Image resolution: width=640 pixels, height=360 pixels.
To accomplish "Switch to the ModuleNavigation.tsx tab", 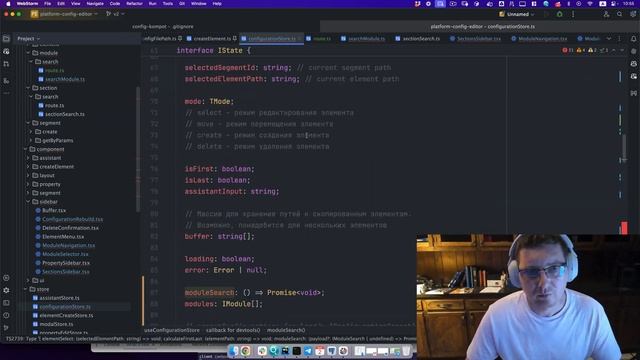I will (x=539, y=39).
